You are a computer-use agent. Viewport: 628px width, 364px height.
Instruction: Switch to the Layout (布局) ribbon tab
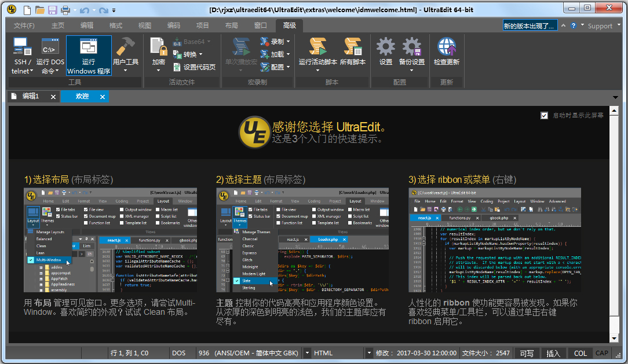point(232,25)
